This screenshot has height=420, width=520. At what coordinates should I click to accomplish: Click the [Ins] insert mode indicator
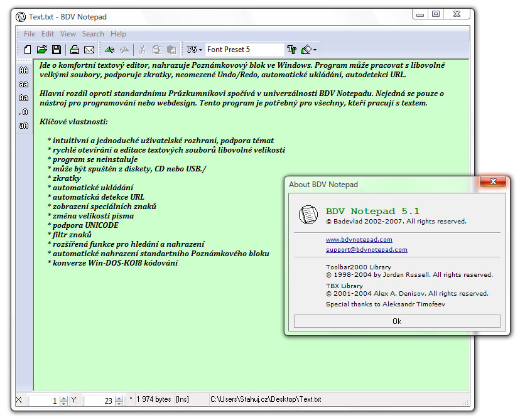tap(182, 399)
